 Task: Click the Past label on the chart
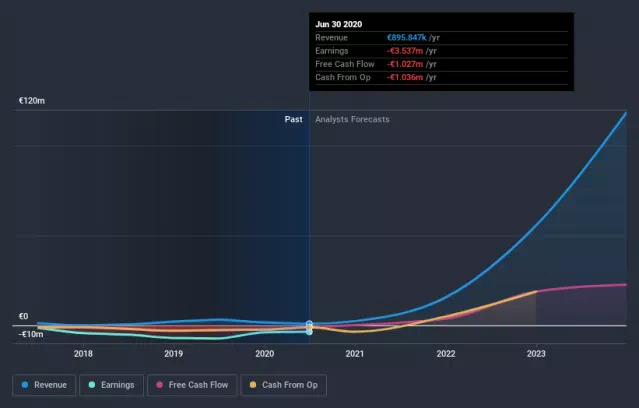coord(293,119)
